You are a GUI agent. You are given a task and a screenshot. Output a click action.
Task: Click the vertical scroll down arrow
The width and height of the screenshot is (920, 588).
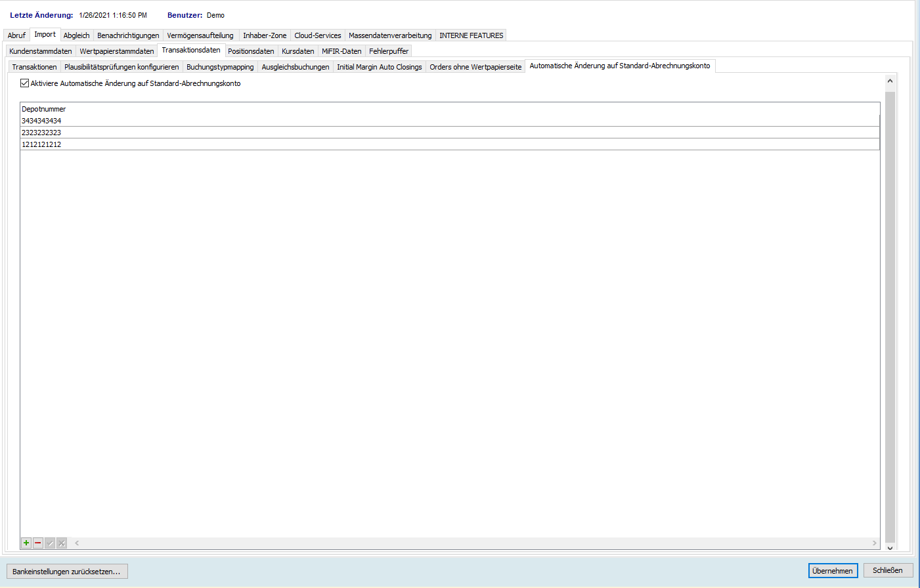pos(890,547)
